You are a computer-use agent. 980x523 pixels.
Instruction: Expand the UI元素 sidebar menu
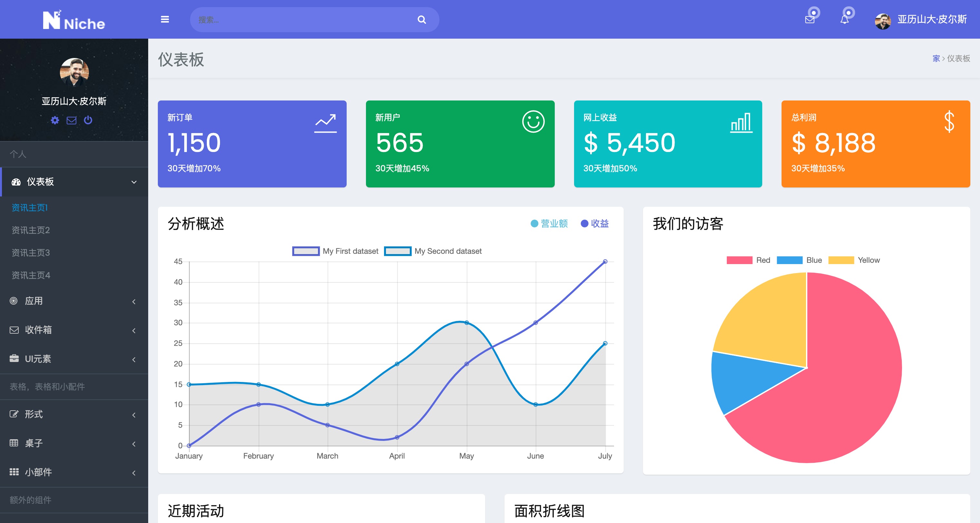[x=74, y=359]
